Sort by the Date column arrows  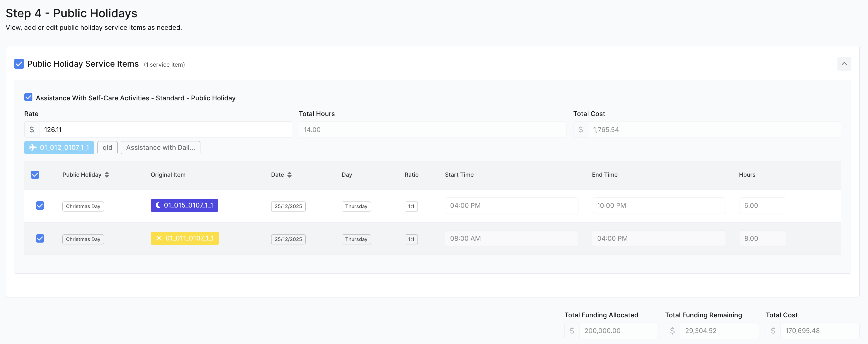pos(290,175)
